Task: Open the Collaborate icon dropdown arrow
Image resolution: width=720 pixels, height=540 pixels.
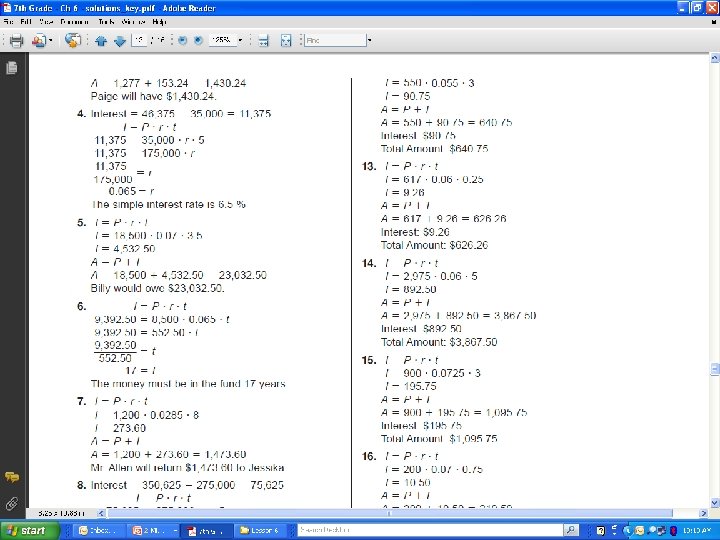Action: (x=51, y=41)
